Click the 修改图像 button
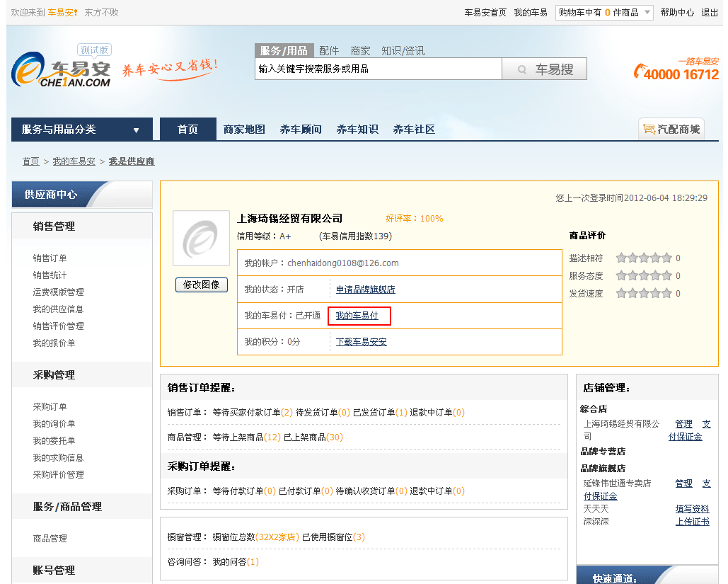The width and height of the screenshot is (728, 584). pos(202,285)
